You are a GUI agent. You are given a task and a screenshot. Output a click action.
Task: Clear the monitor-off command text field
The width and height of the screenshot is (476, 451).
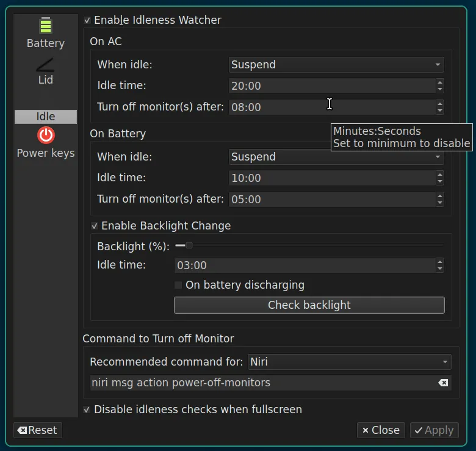[444, 383]
